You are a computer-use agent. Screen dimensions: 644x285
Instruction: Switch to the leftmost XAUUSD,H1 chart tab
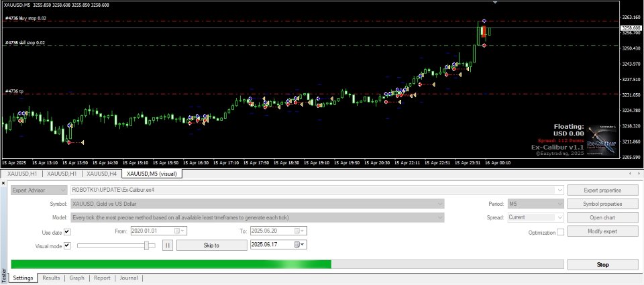click(x=21, y=174)
